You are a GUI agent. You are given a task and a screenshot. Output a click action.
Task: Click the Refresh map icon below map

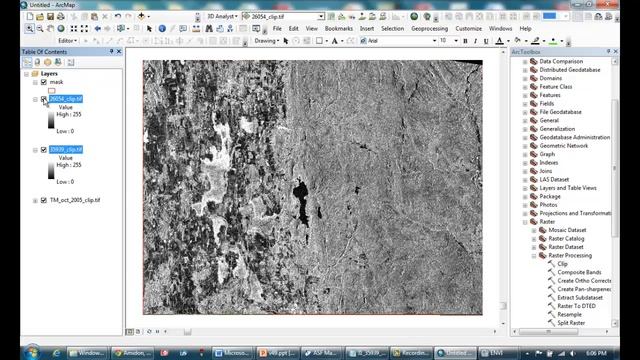149,332
